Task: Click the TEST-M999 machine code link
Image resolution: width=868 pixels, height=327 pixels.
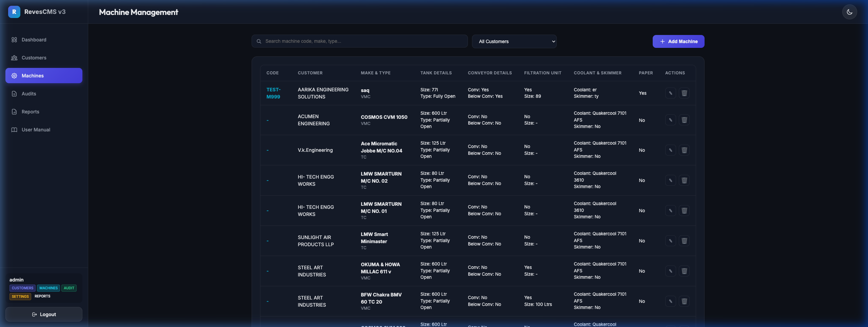Action: pyautogui.click(x=273, y=93)
